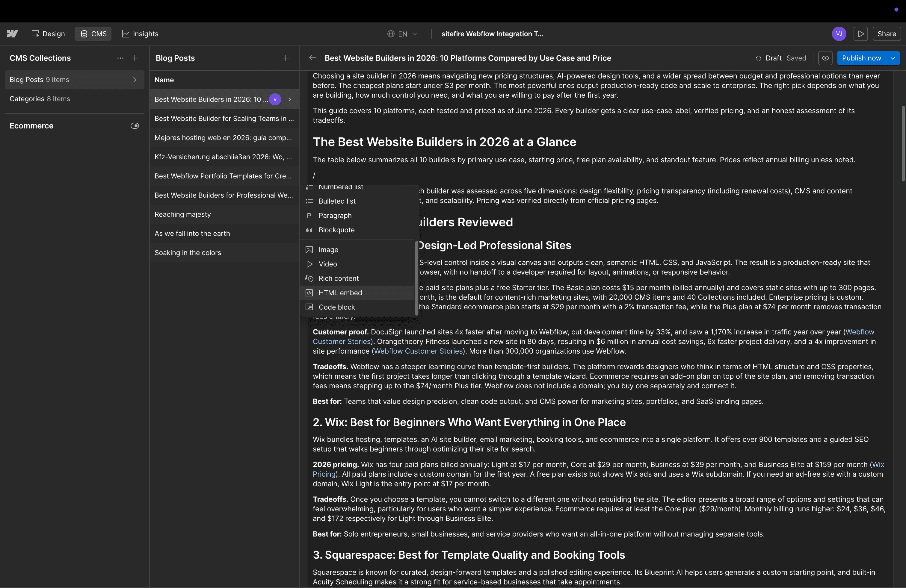Open the Insights tab
Screen dimensions: 906x588
(x=140, y=34)
